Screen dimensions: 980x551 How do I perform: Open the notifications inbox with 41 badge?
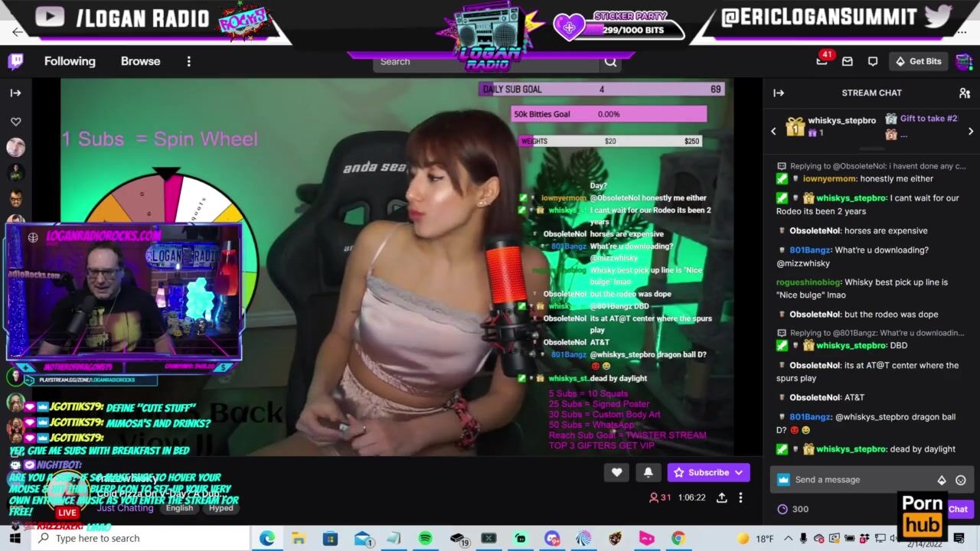click(x=822, y=61)
